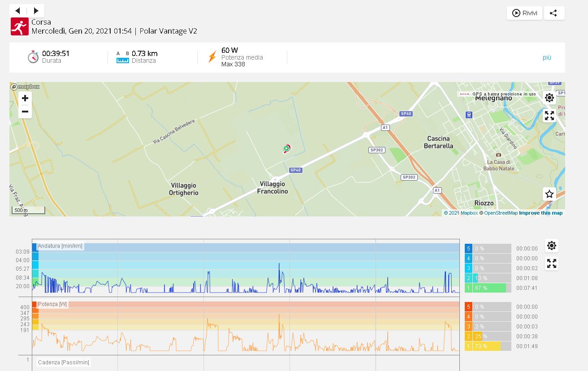Click the mapbox logo

click(25, 86)
